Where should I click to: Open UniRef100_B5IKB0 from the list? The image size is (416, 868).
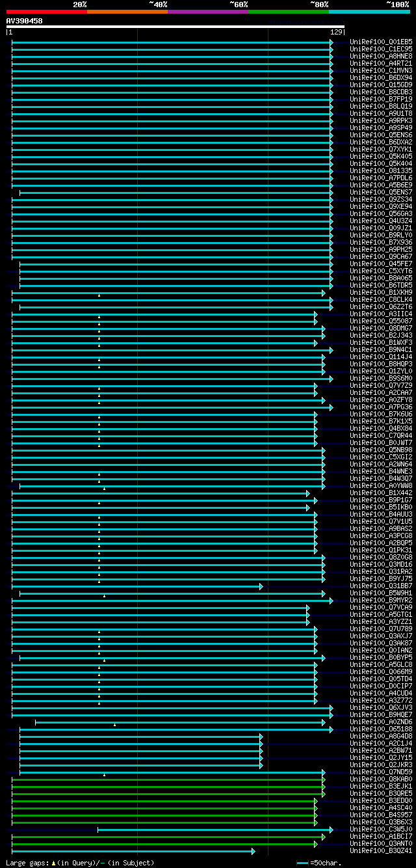pyautogui.click(x=381, y=508)
